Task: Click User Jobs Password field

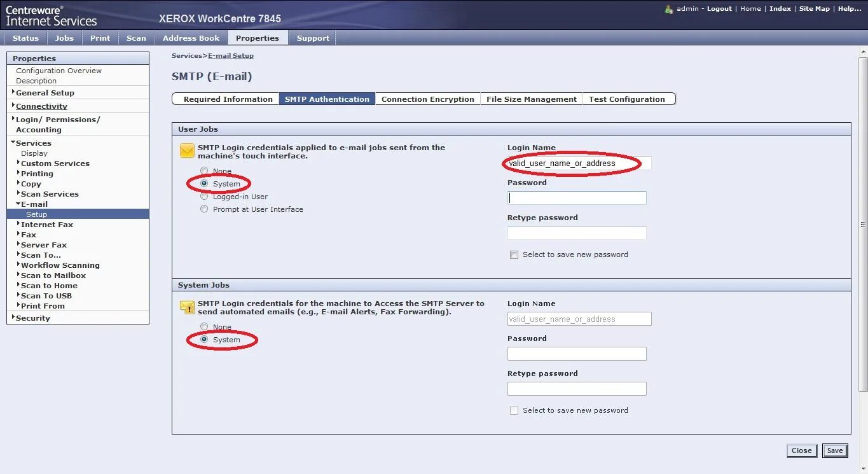Action: pyautogui.click(x=577, y=198)
